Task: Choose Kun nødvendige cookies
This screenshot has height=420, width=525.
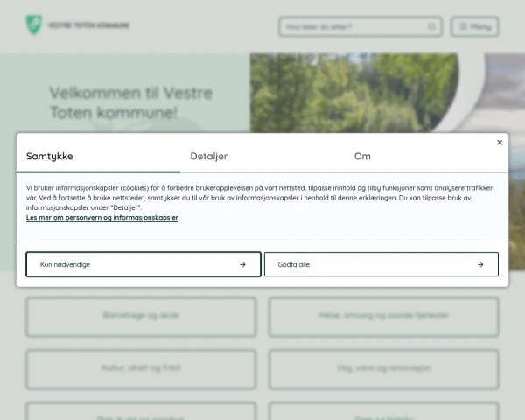Action: click(x=143, y=264)
